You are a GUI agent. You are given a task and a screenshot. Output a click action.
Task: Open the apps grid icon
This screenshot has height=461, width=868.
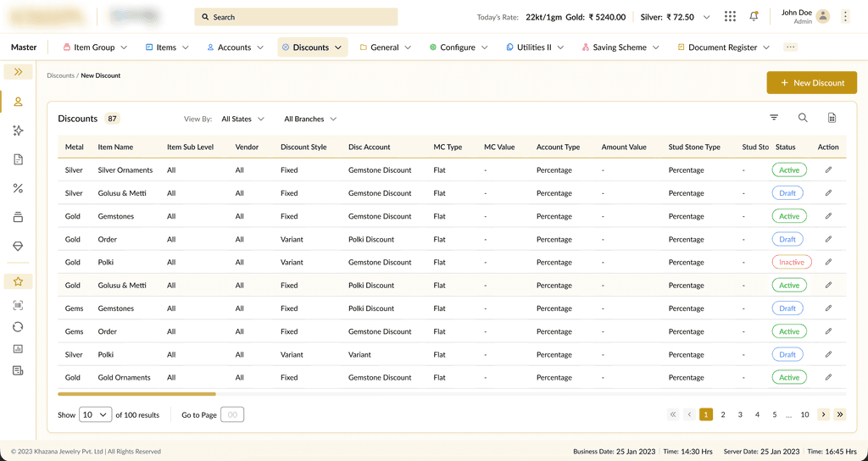[x=730, y=17]
